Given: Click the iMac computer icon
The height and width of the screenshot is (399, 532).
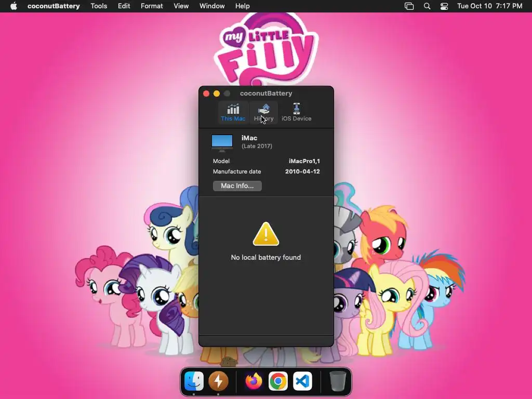Looking at the screenshot, I should pos(222,142).
